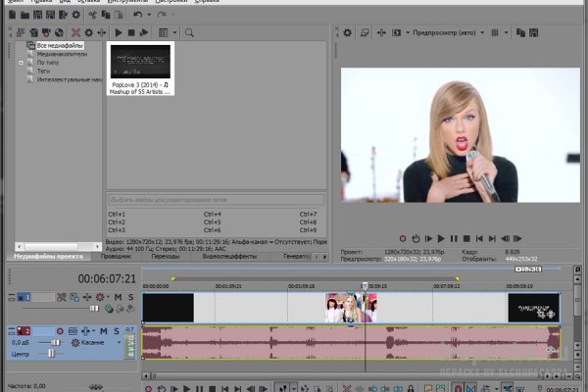
Task: Switch to the 'Видеоспецэффекты' tab
Action: click(x=229, y=257)
